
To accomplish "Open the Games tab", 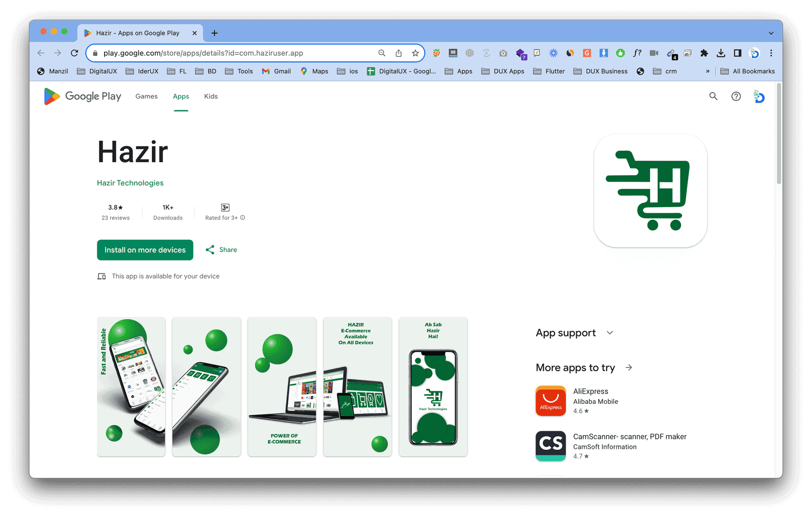I will (x=146, y=96).
